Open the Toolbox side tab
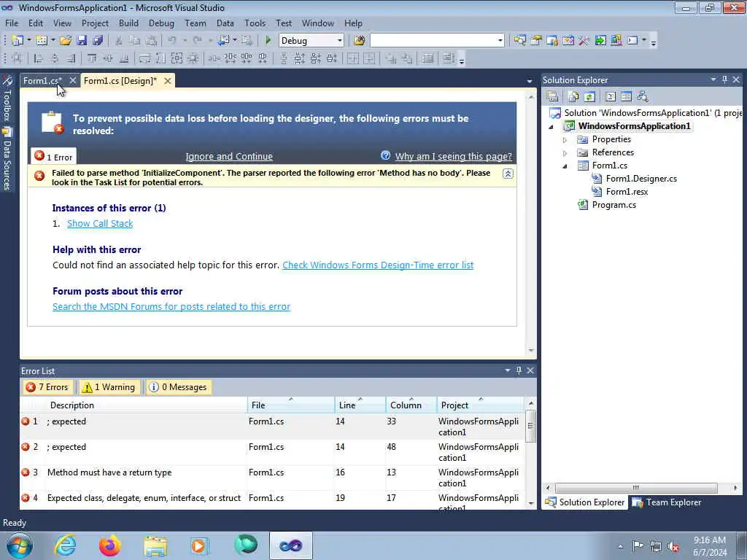Screen dimensions: 747x560 [7, 98]
